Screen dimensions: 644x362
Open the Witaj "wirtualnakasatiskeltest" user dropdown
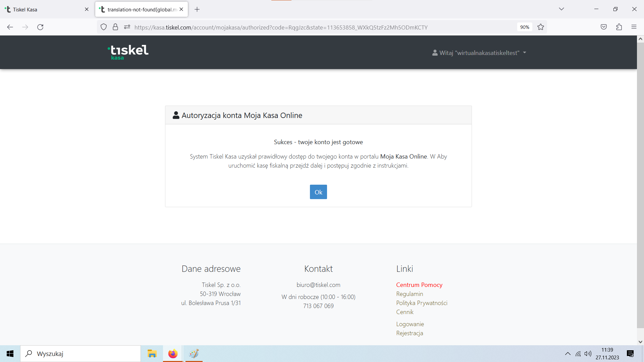(479, 53)
